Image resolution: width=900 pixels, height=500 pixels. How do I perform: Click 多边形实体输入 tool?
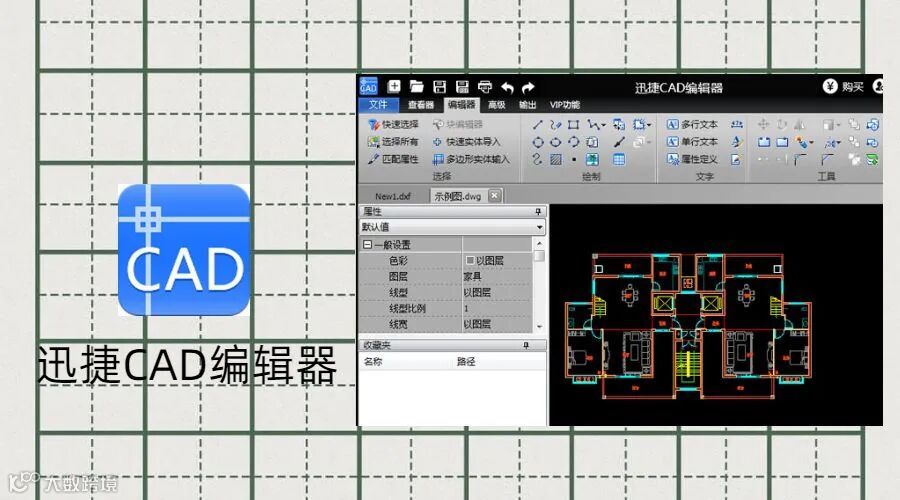pyautogui.click(x=471, y=159)
